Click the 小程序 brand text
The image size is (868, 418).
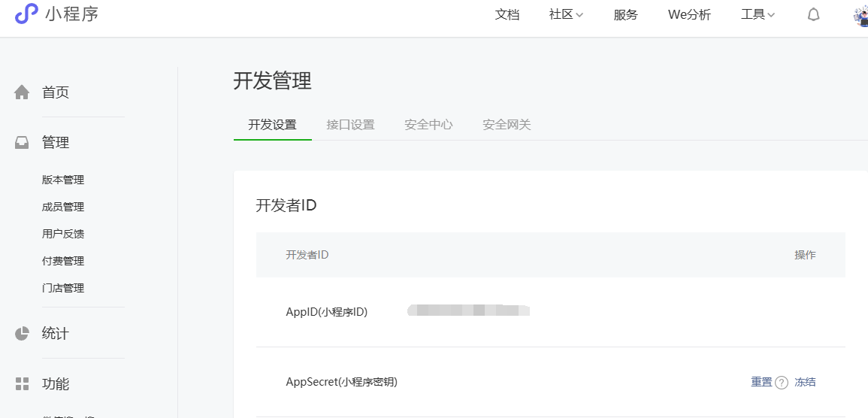(x=72, y=14)
